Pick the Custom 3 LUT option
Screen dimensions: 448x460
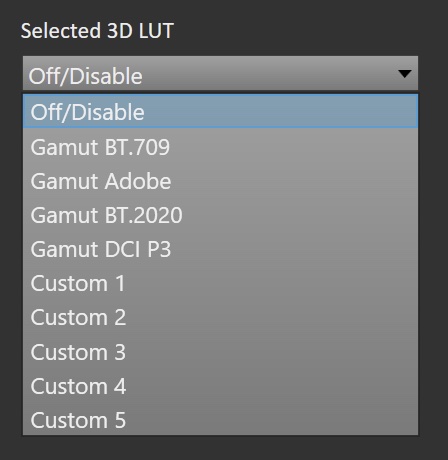220,352
